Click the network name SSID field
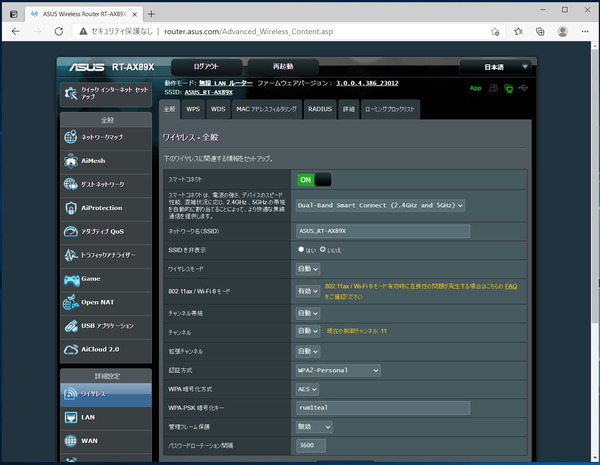Screen dimensions: 600x465 click(x=383, y=231)
